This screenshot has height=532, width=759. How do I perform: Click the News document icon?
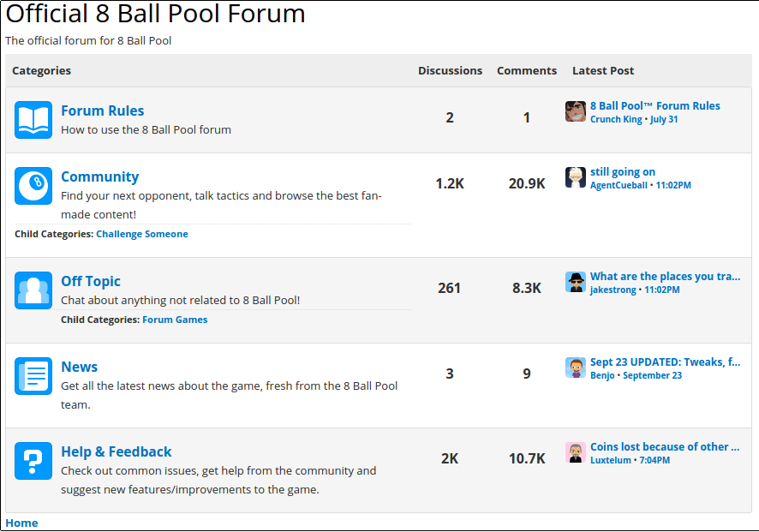tap(33, 376)
